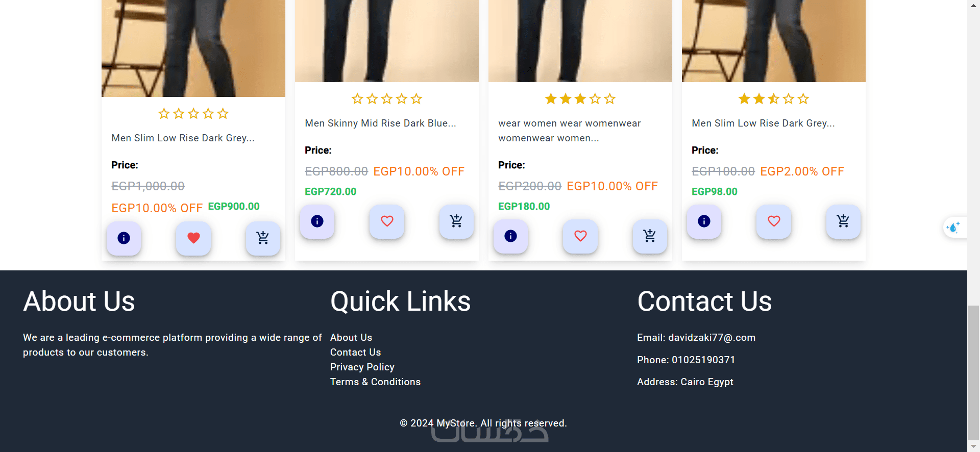
Task: Add Men Skinny Mid Rise jeans to wishlist
Action: pyautogui.click(x=387, y=221)
